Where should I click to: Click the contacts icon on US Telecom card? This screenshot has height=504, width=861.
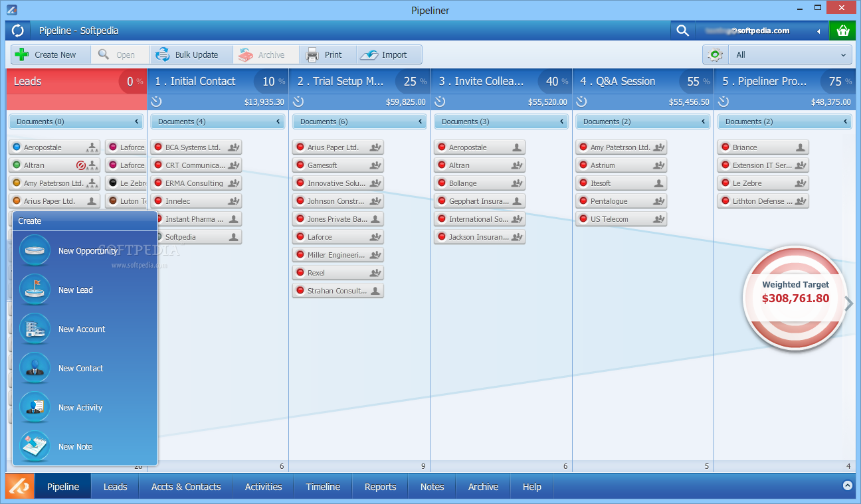point(658,219)
